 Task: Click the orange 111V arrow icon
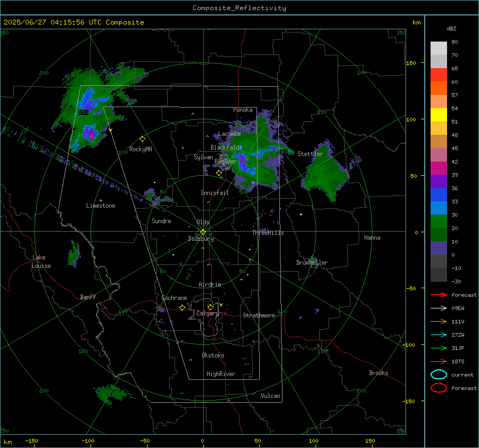[x=439, y=321]
